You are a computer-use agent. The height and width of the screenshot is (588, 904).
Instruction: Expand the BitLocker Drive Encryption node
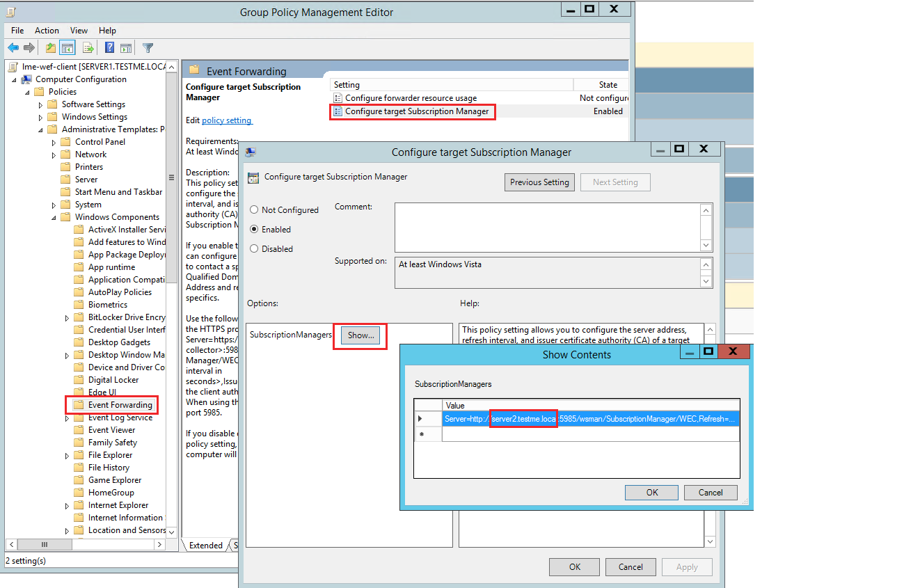click(x=65, y=317)
